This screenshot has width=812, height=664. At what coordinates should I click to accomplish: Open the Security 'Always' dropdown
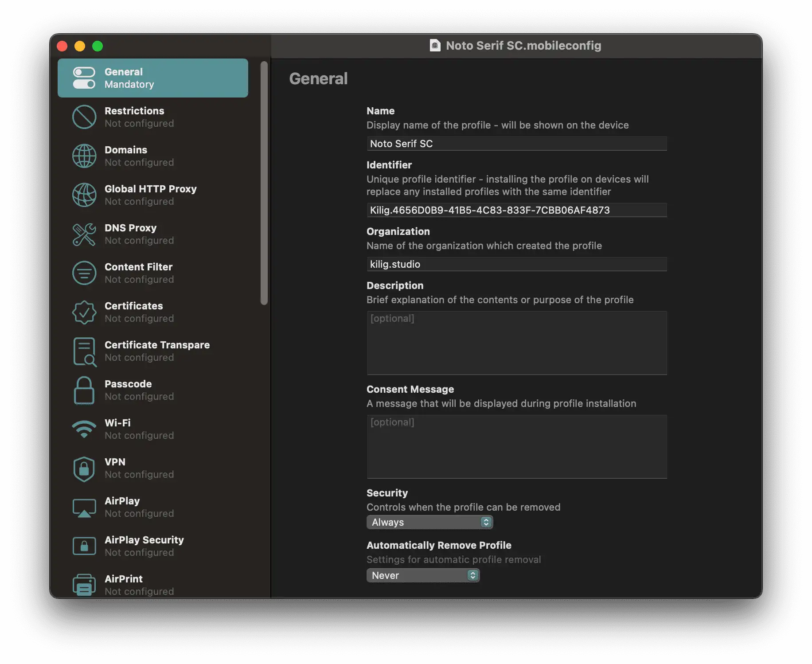coord(429,522)
